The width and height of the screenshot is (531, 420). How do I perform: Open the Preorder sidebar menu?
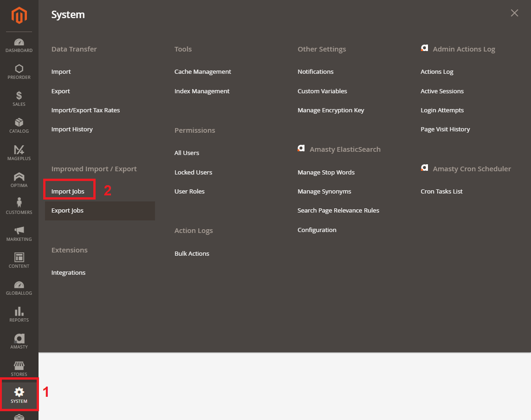[19, 72]
